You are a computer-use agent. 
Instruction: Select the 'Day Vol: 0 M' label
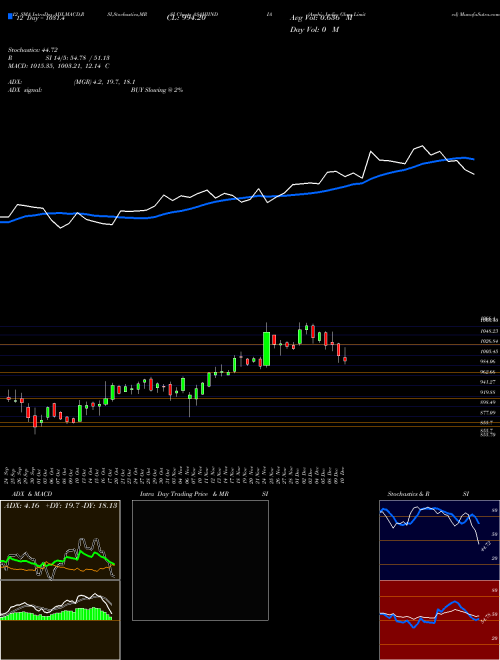click(x=314, y=30)
